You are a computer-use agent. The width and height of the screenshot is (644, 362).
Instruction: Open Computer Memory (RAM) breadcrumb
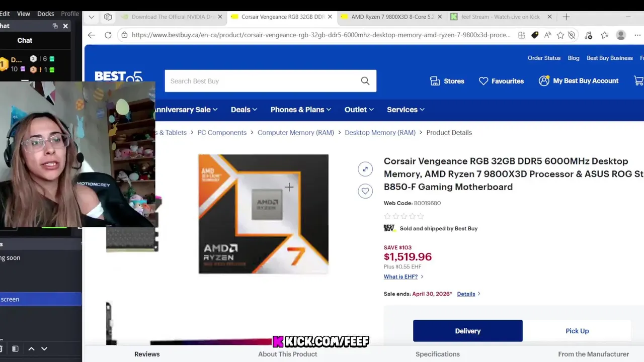click(x=296, y=133)
